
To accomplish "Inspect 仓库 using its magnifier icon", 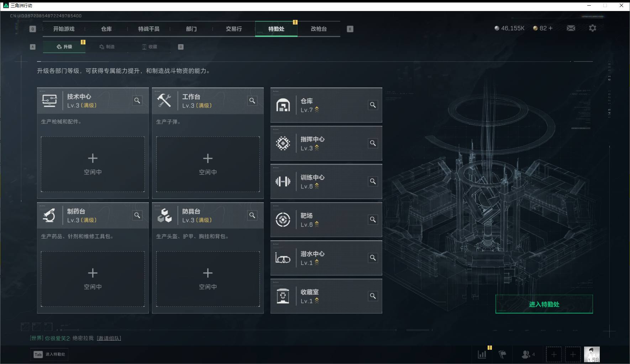I will [x=373, y=105].
